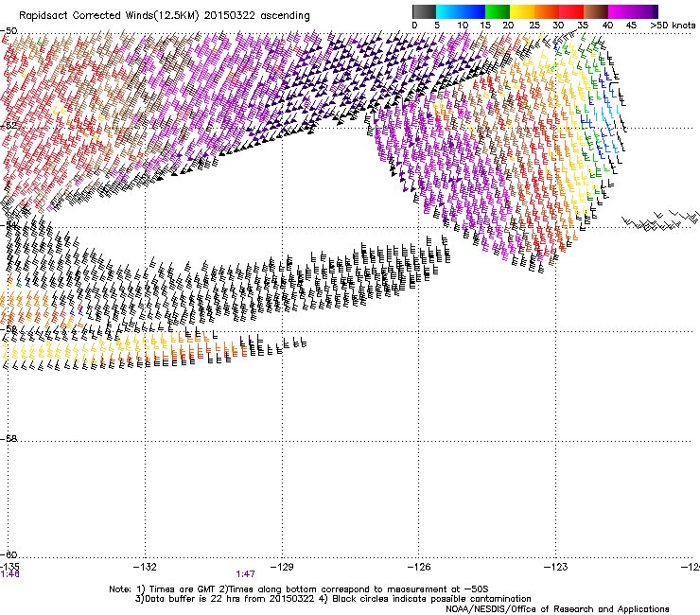Screen dimensions: 700x615
Task: Click the '-58' latitude label
Action: point(9,439)
